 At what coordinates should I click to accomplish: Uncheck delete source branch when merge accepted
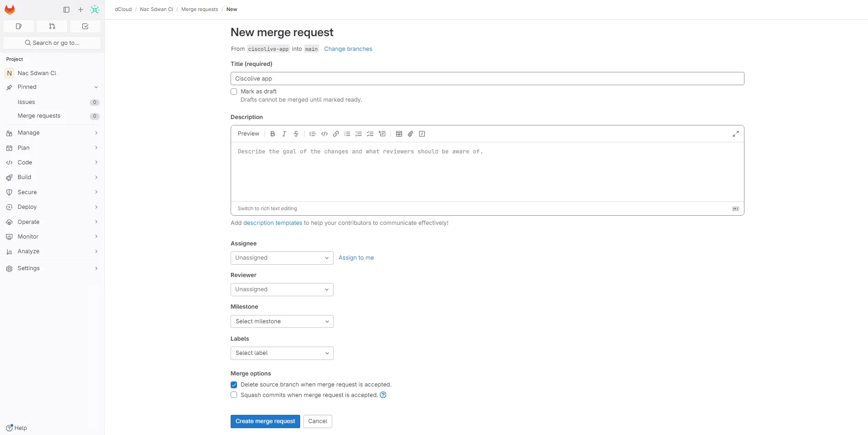coord(233,385)
